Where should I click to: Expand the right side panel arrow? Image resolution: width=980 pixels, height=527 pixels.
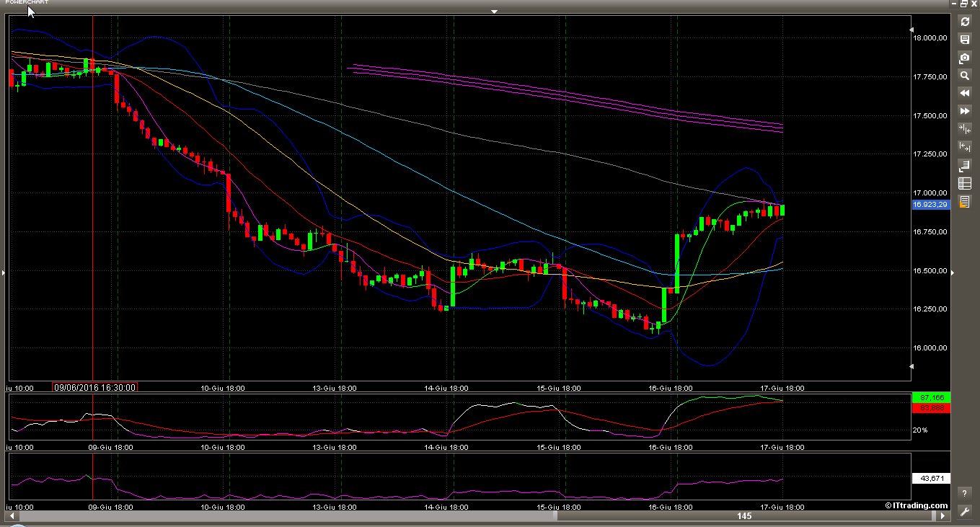(x=953, y=273)
